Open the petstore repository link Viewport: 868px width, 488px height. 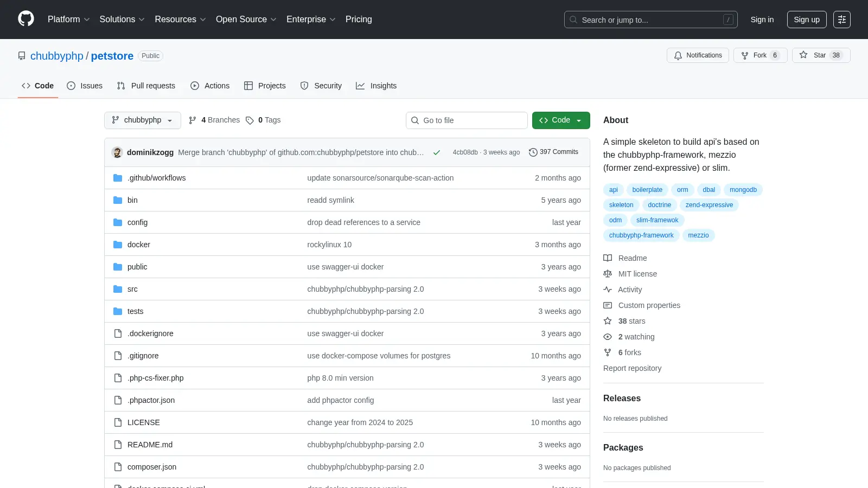tap(112, 56)
